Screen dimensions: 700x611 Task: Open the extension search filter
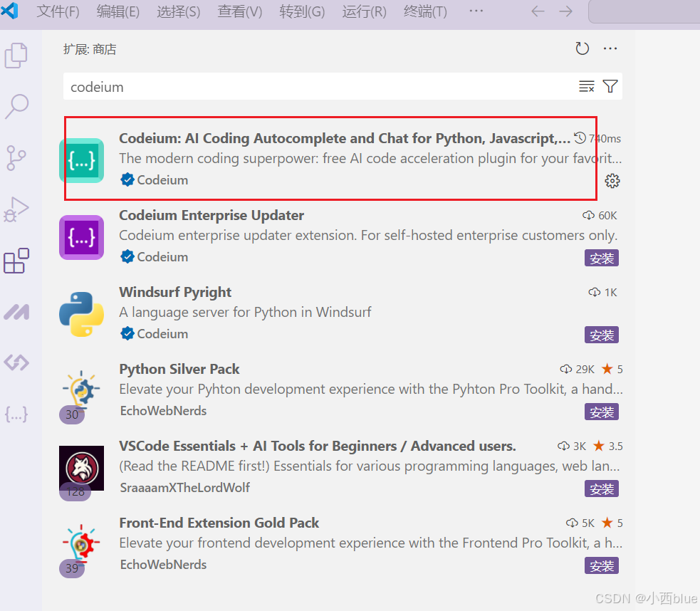point(610,86)
